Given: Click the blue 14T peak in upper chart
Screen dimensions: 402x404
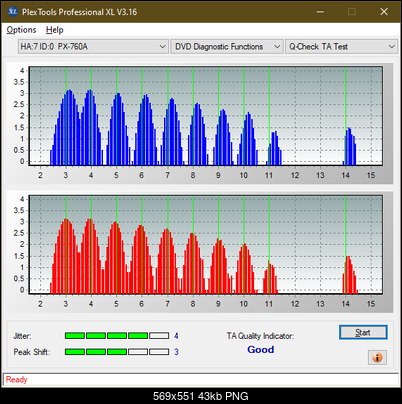Looking at the screenshot, I should pos(350,147).
